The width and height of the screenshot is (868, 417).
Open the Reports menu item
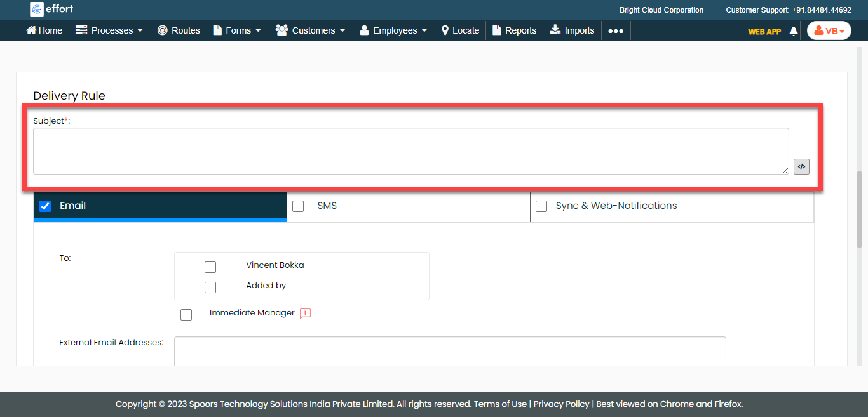[x=514, y=30]
